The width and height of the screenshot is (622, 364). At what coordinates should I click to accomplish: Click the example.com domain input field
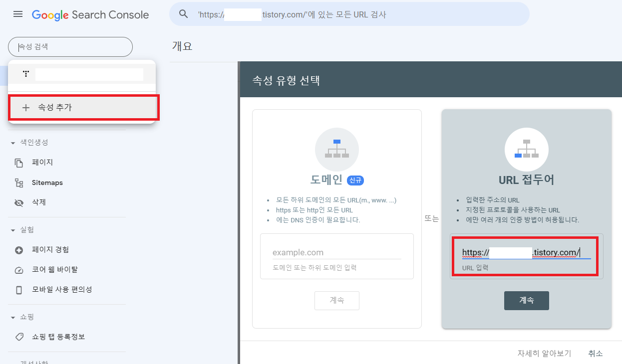tap(337, 252)
